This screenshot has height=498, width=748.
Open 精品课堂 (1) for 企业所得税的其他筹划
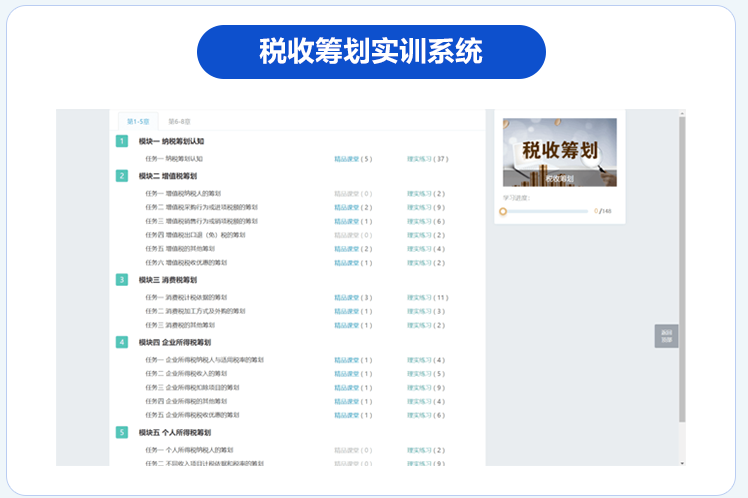click(x=353, y=402)
